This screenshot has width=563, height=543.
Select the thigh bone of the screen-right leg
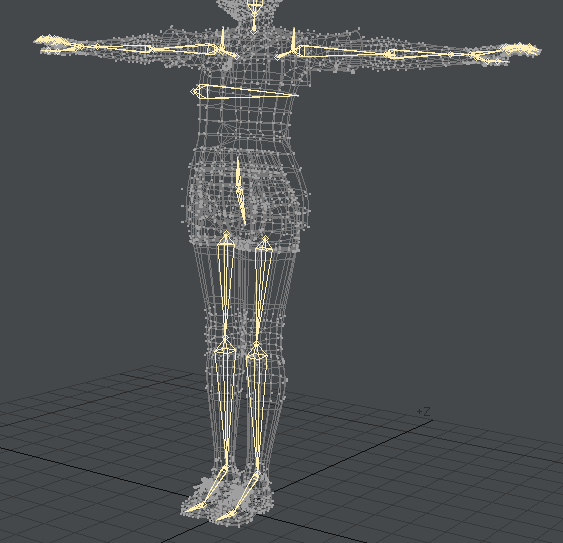pyautogui.click(x=262, y=289)
